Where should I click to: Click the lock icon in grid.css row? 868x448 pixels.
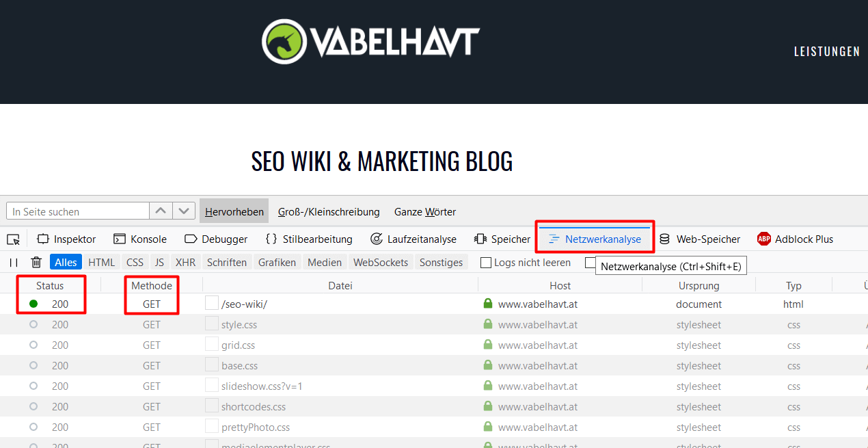pos(488,345)
